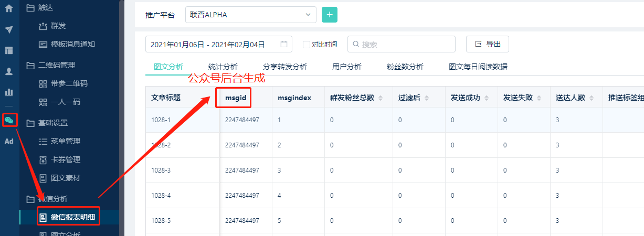Click 送达人数 value 3 in row 1028-3
Image resolution: width=644 pixels, height=236 pixels.
pos(557,170)
